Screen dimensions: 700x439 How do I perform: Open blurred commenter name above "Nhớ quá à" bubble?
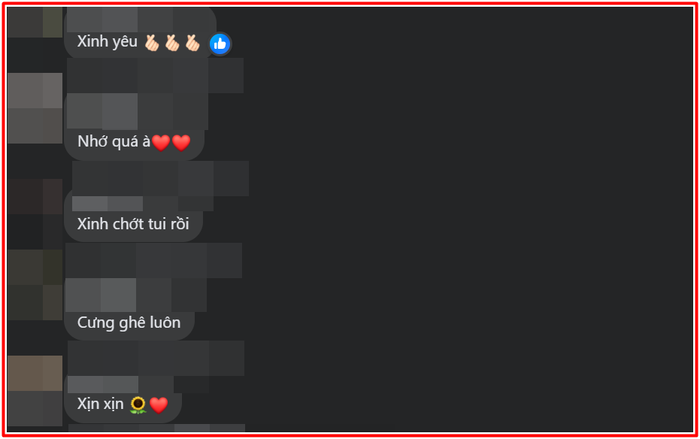tap(155, 75)
